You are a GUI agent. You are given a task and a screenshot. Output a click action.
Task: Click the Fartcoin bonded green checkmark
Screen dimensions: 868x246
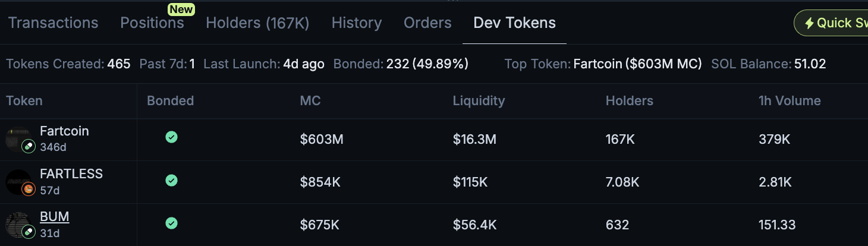(171, 137)
